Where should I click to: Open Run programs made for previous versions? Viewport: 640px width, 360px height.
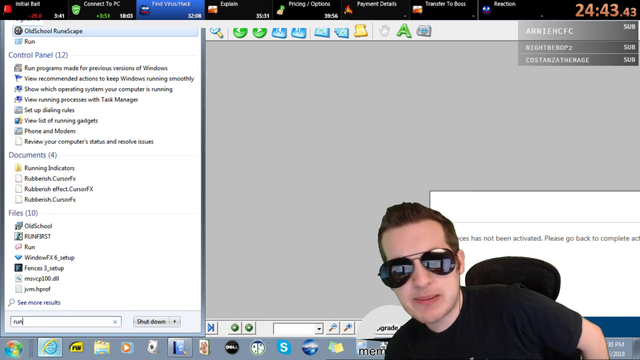(x=96, y=68)
